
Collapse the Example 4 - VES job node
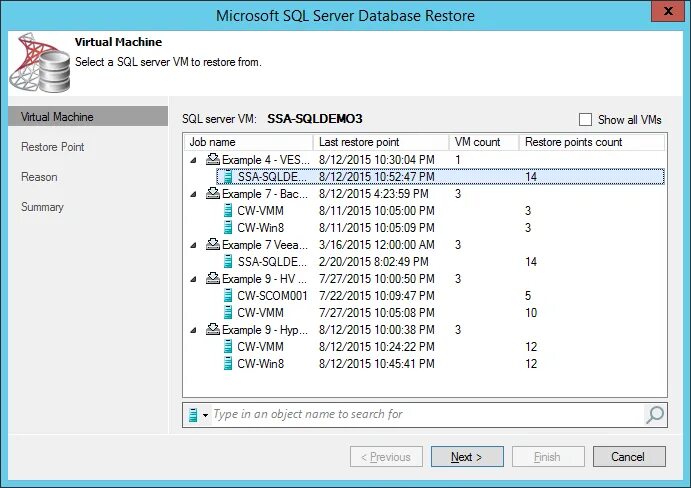pos(193,160)
